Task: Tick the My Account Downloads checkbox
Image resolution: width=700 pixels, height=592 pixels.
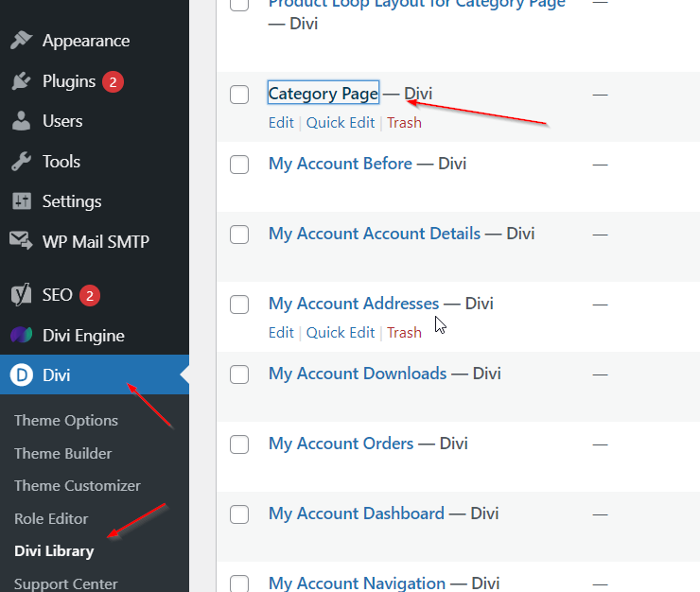Action: [x=239, y=374]
